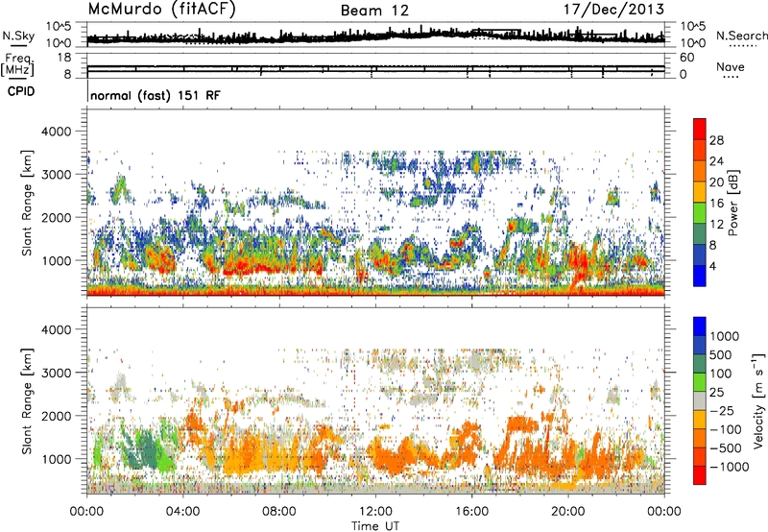Click the '16' power colorbar tick label

[716, 203]
